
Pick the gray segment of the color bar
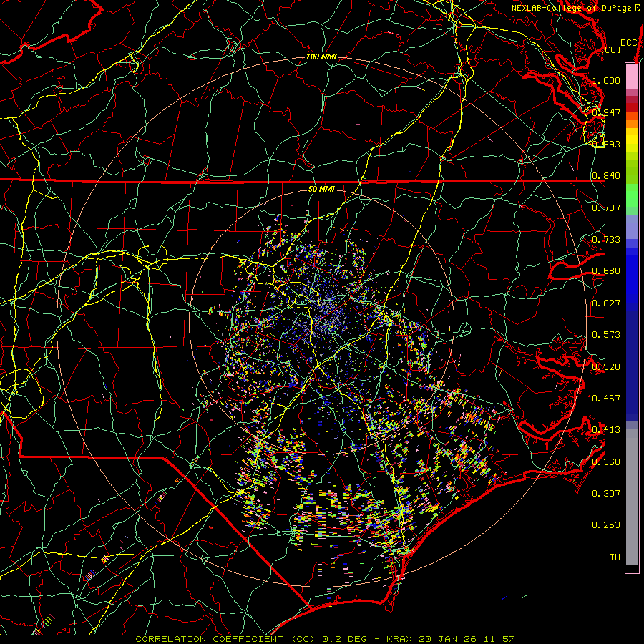click(632, 497)
